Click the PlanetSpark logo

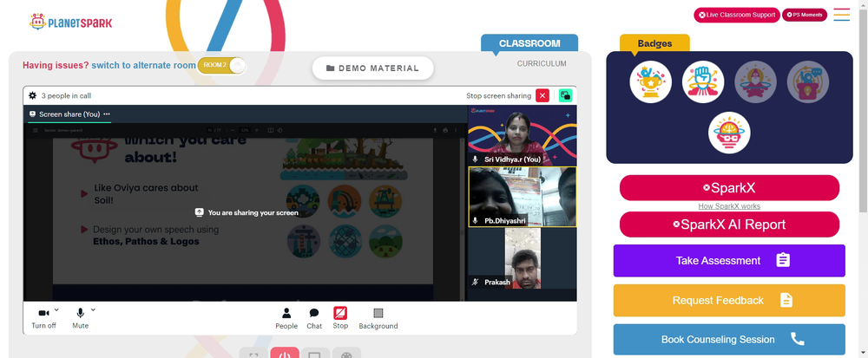coord(71,22)
